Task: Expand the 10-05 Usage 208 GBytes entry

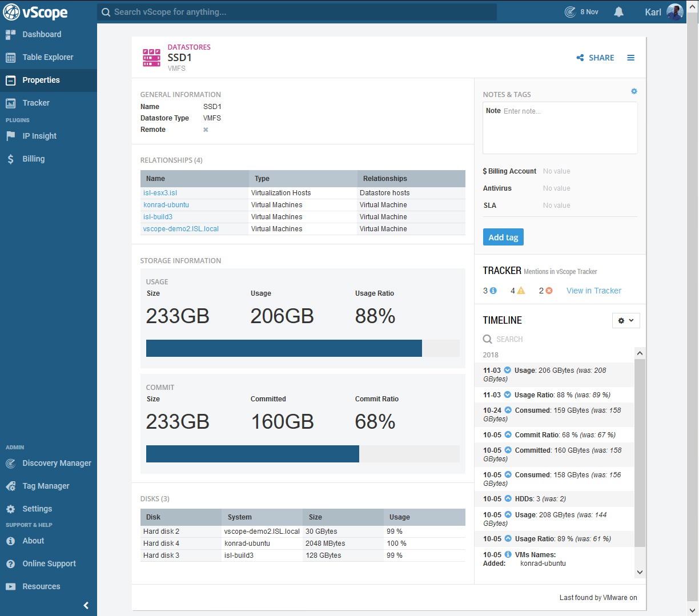Action: click(x=508, y=515)
